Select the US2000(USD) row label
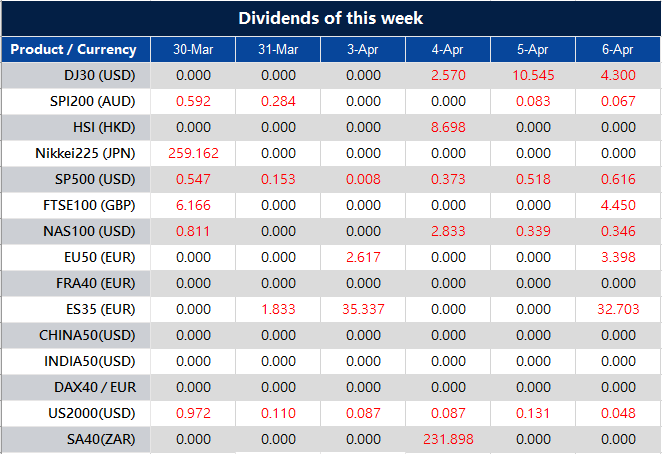Screen dimensions: 662x454 [x=93, y=413]
